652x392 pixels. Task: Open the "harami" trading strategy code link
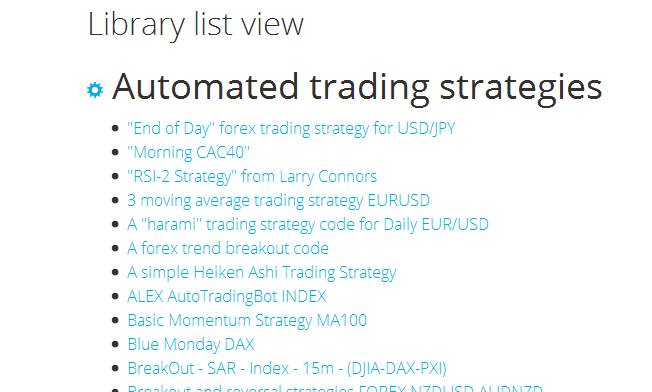(308, 224)
